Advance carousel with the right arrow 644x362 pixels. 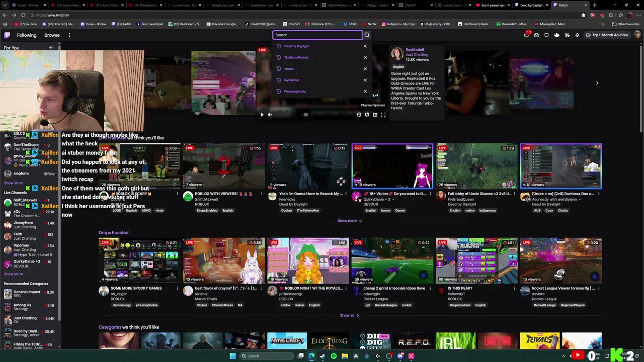coord(597,83)
